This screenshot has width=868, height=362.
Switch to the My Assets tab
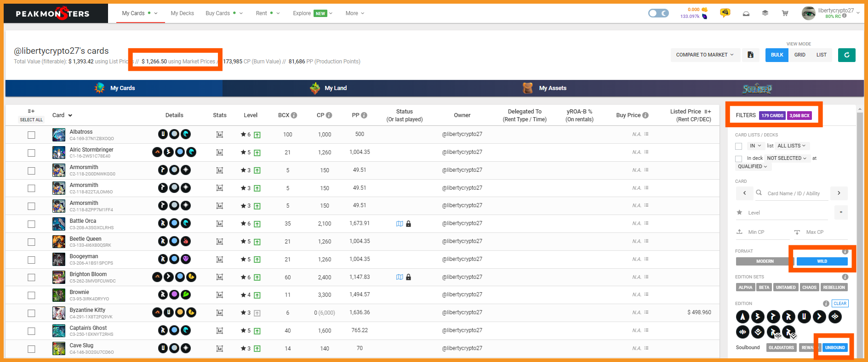545,88
